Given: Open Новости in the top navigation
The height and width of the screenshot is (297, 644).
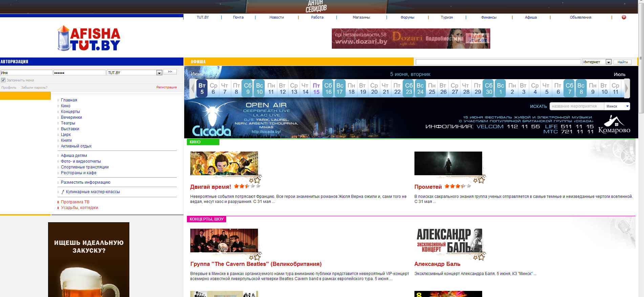Looking at the screenshot, I should 277,17.
